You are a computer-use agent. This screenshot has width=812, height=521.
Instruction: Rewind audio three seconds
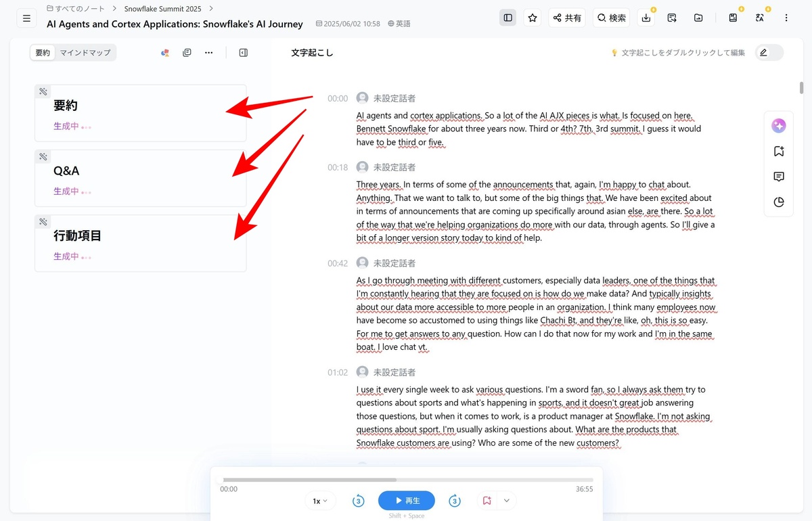tap(359, 501)
